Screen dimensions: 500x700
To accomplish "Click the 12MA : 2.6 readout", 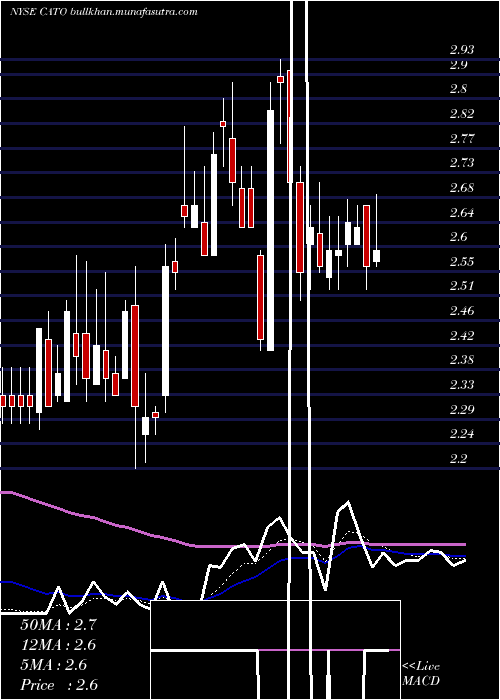I will pyautogui.click(x=58, y=645).
